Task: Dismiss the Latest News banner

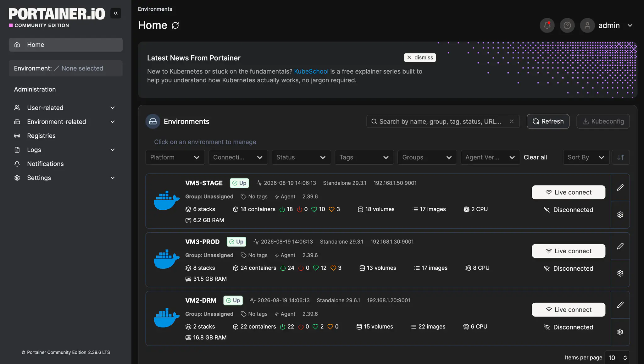Action: point(420,58)
